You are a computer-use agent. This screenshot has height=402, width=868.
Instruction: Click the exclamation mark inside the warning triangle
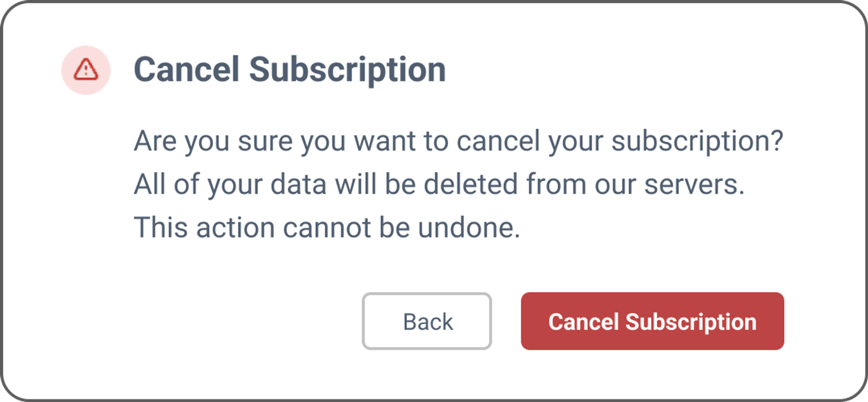pyautogui.click(x=86, y=70)
